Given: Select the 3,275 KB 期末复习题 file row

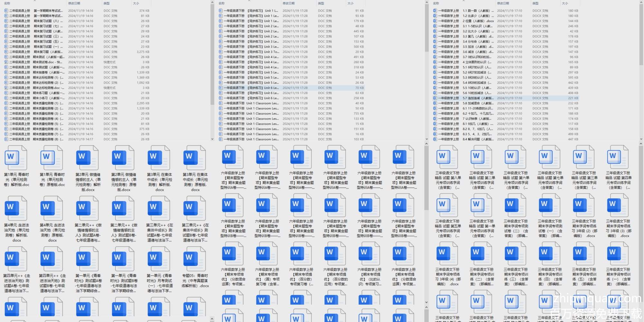Looking at the screenshot, I should pos(48,52).
